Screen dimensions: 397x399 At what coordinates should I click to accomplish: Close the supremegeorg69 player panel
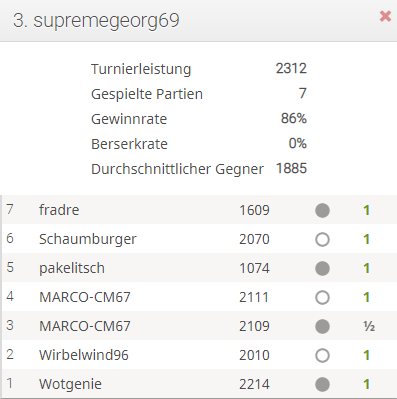tap(385, 16)
